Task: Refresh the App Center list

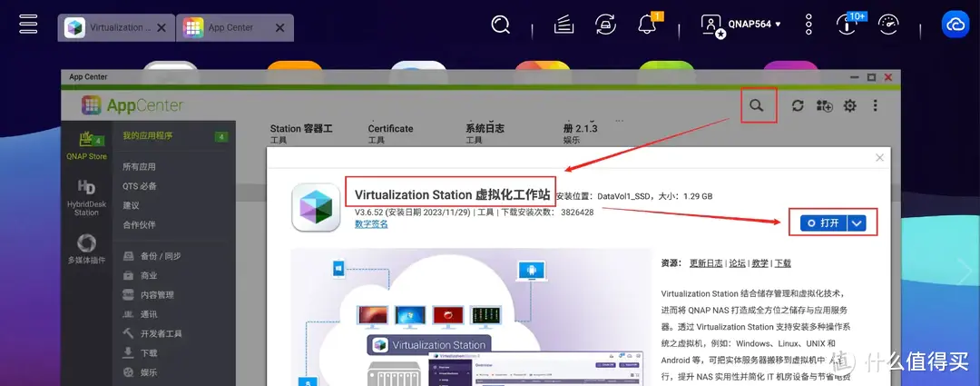Action: 798,105
